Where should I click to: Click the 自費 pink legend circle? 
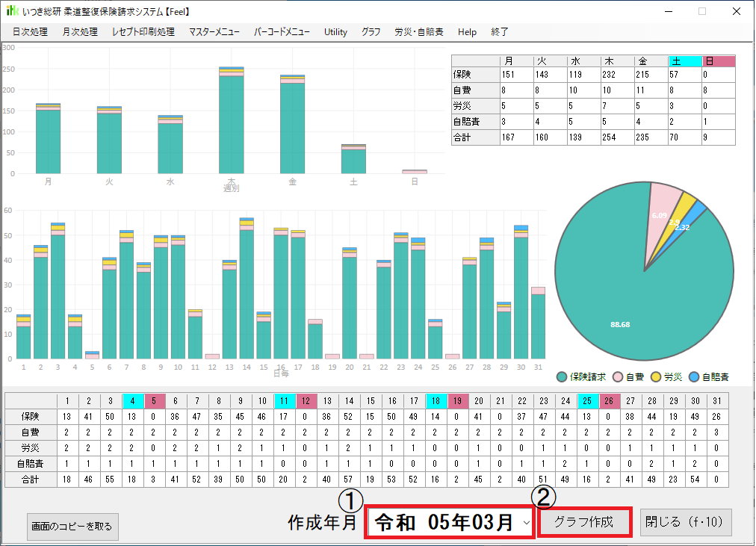coord(619,377)
